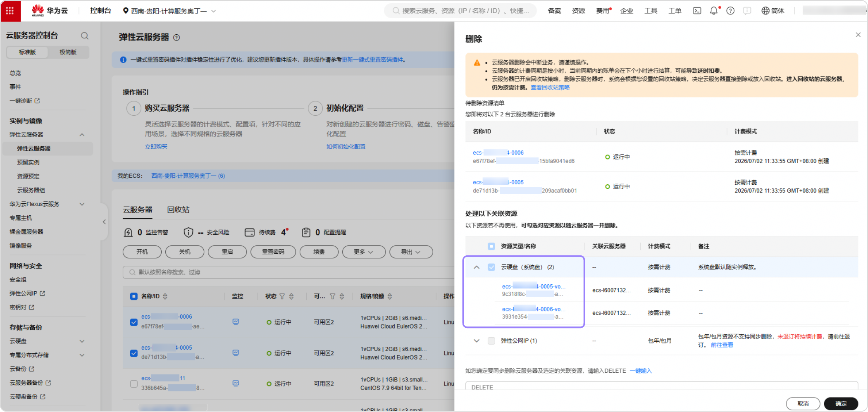Click the availability zone column filter funnel
This screenshot has width=868, height=412.
[x=332, y=296]
